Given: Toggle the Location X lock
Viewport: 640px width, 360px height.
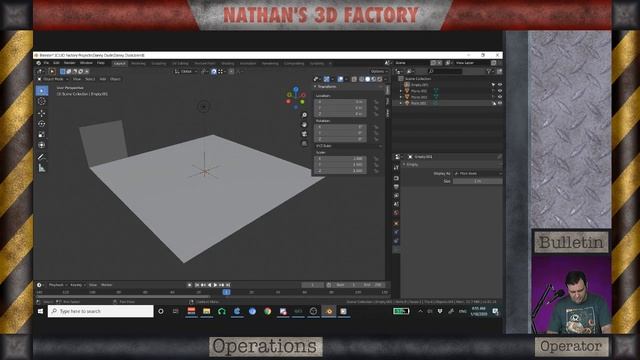Looking at the screenshot, I should click(376, 102).
